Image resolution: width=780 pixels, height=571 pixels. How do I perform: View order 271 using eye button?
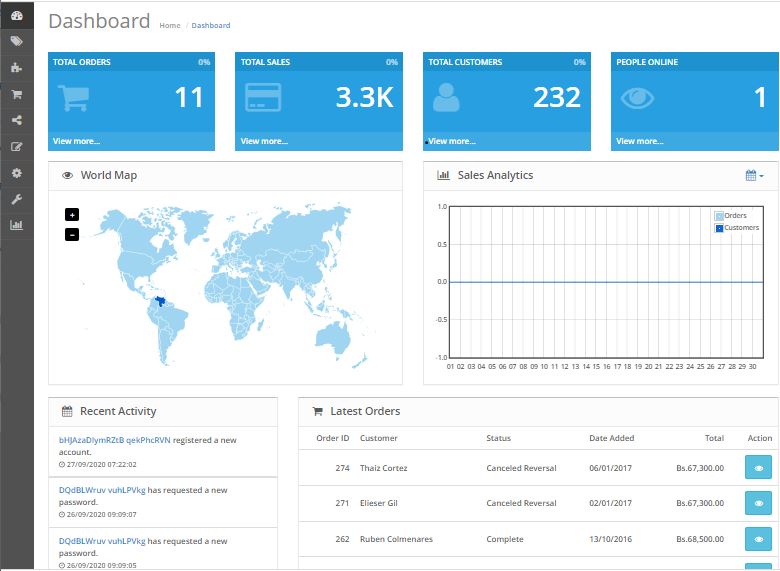[758, 503]
